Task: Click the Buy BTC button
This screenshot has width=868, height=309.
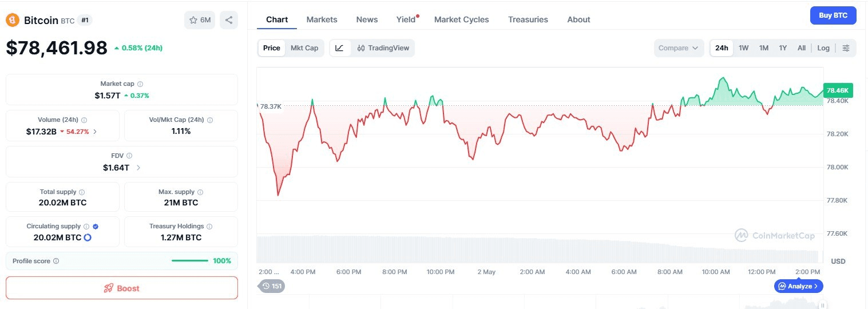Action: (x=833, y=15)
